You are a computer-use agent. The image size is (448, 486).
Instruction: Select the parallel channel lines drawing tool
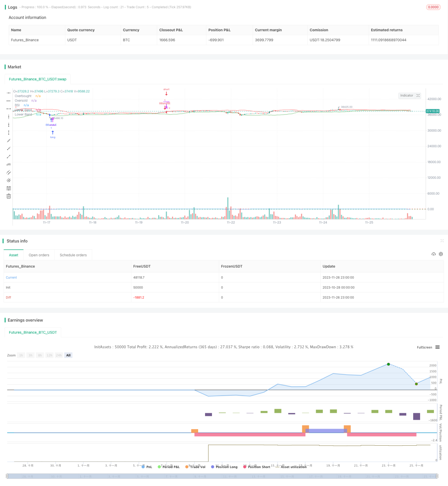9,172
